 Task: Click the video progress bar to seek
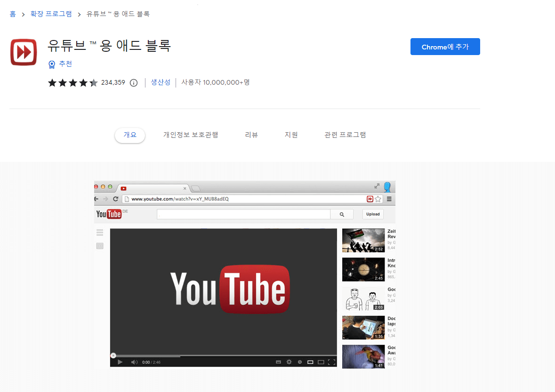click(224, 355)
